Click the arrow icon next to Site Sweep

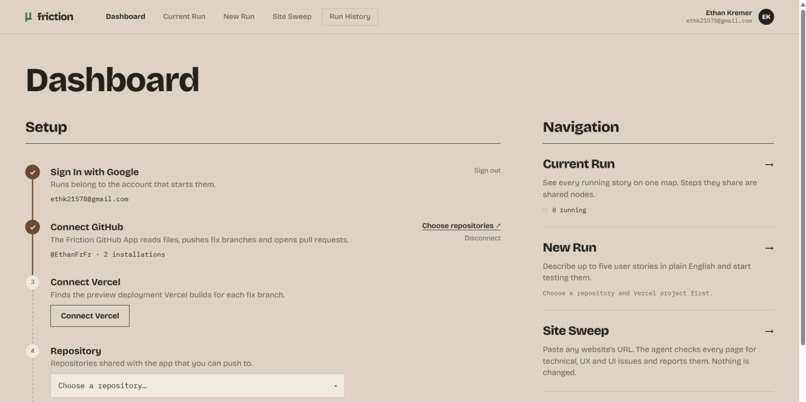769,332
